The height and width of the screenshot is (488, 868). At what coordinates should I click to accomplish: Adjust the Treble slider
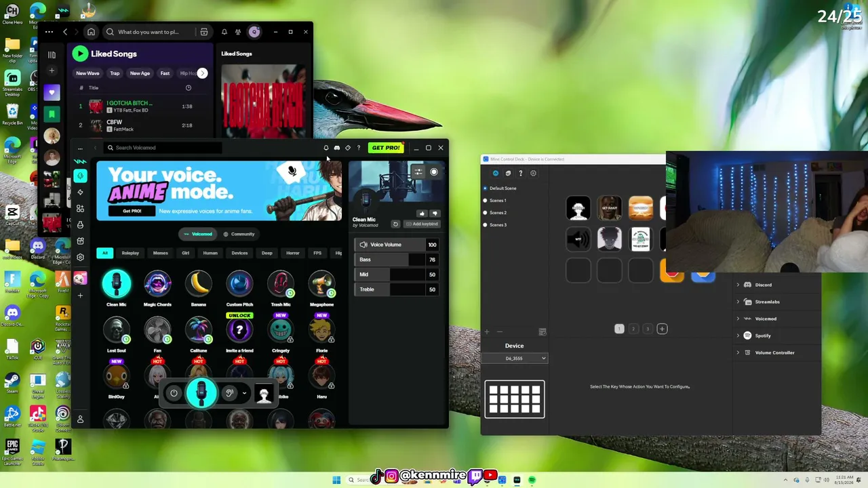point(397,289)
